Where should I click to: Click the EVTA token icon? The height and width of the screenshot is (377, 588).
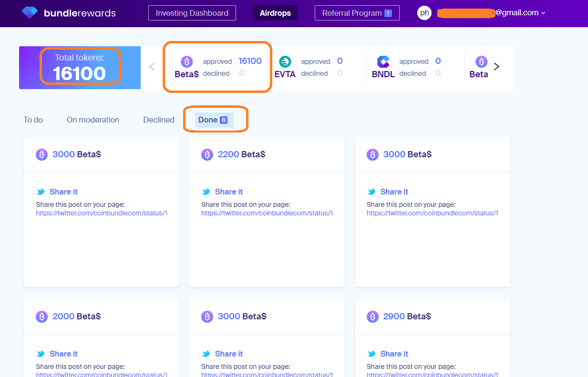tap(285, 61)
